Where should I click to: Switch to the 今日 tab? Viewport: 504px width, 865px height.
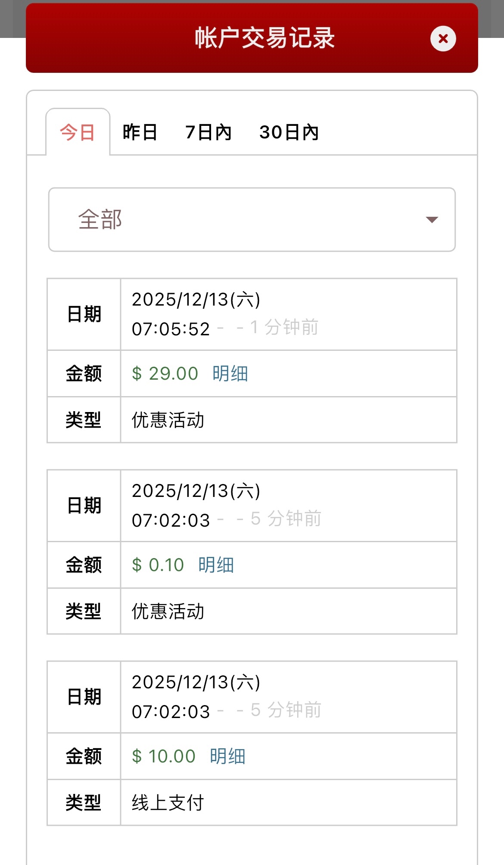click(78, 132)
